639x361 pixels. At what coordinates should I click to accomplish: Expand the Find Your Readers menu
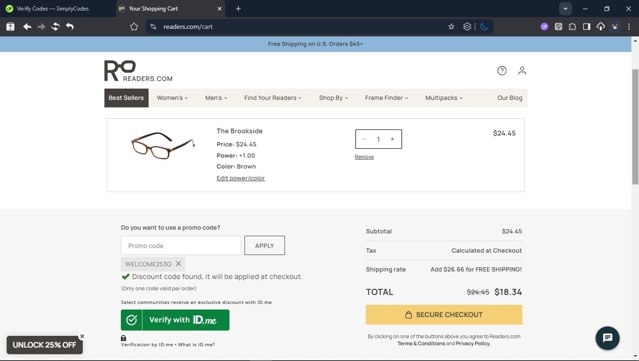click(273, 98)
